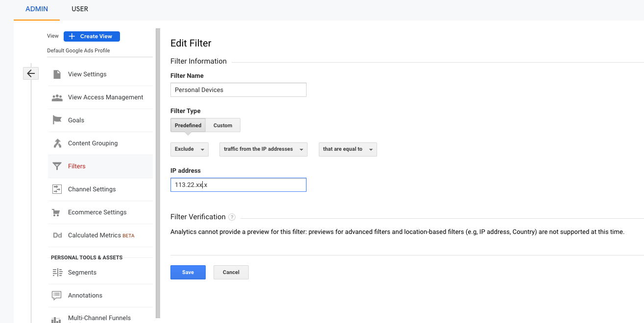Click the Filter Verification help icon
This screenshot has height=323, width=644.
point(232,217)
